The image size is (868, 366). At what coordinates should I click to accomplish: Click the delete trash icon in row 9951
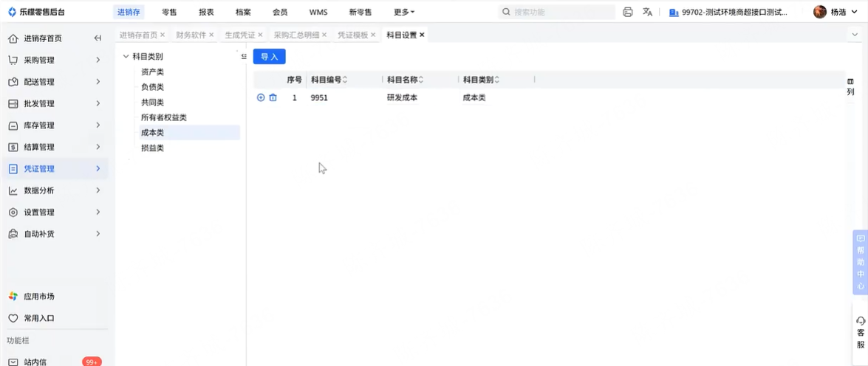coord(273,98)
